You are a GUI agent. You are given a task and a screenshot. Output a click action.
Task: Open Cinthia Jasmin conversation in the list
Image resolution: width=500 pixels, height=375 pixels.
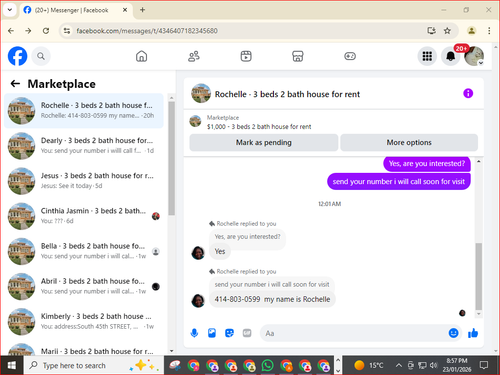(84, 216)
